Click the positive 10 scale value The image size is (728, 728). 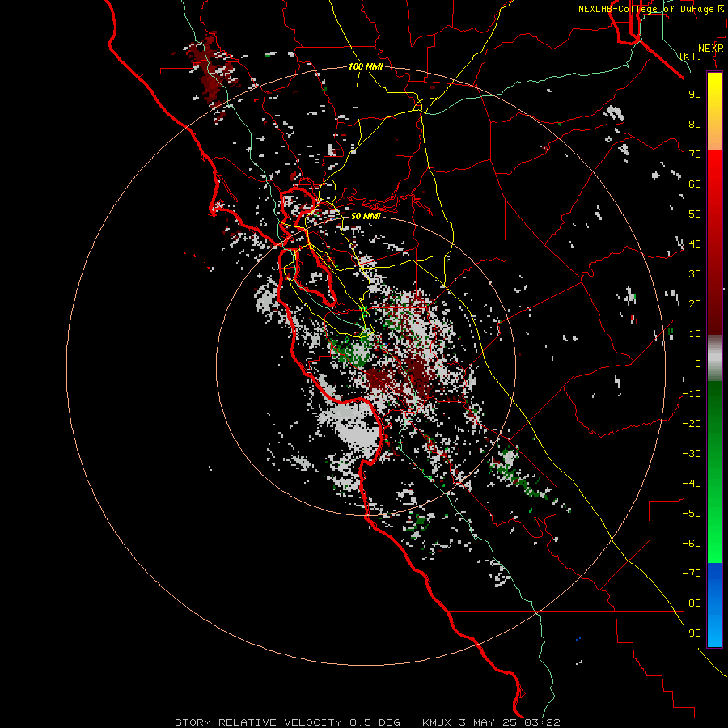(x=695, y=334)
